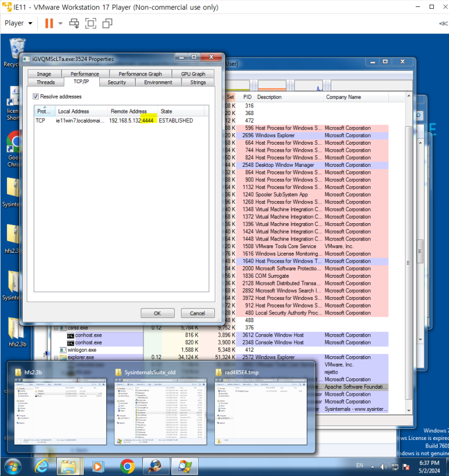The width and height of the screenshot is (449, 476).
Task: Open the GPU Graph tab
Action: [193, 74]
